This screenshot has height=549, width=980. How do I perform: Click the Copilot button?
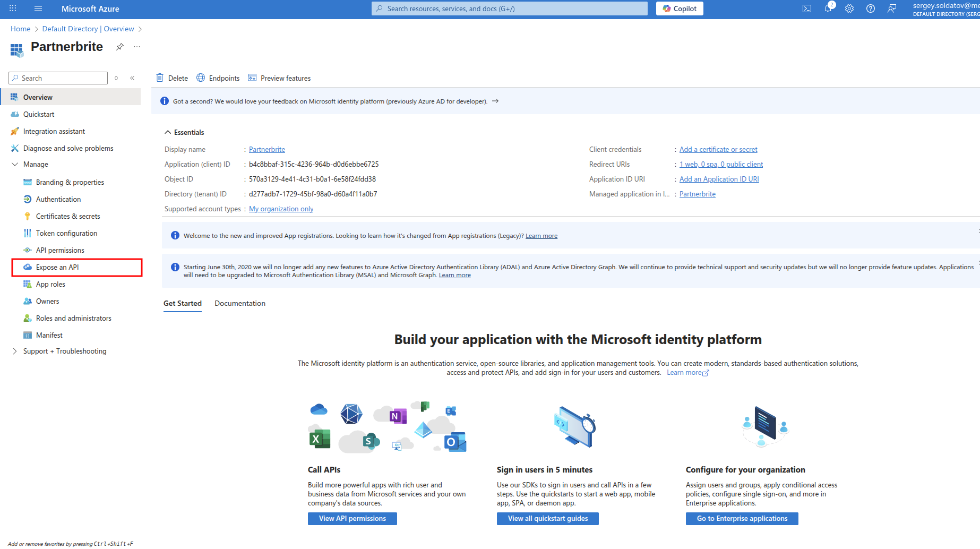tap(680, 8)
